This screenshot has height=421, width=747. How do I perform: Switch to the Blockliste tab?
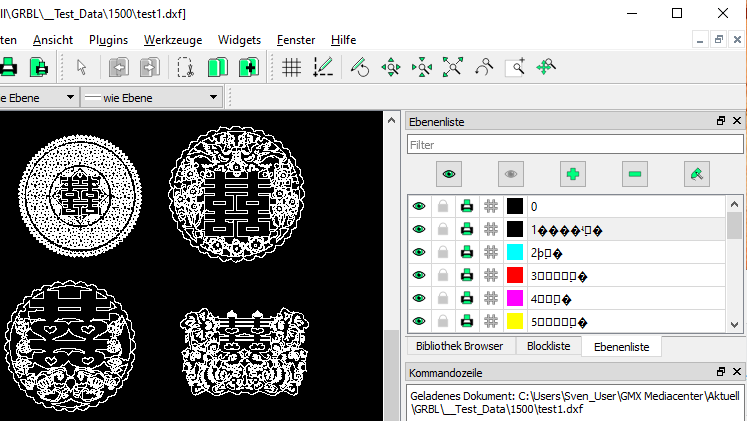pyautogui.click(x=548, y=346)
